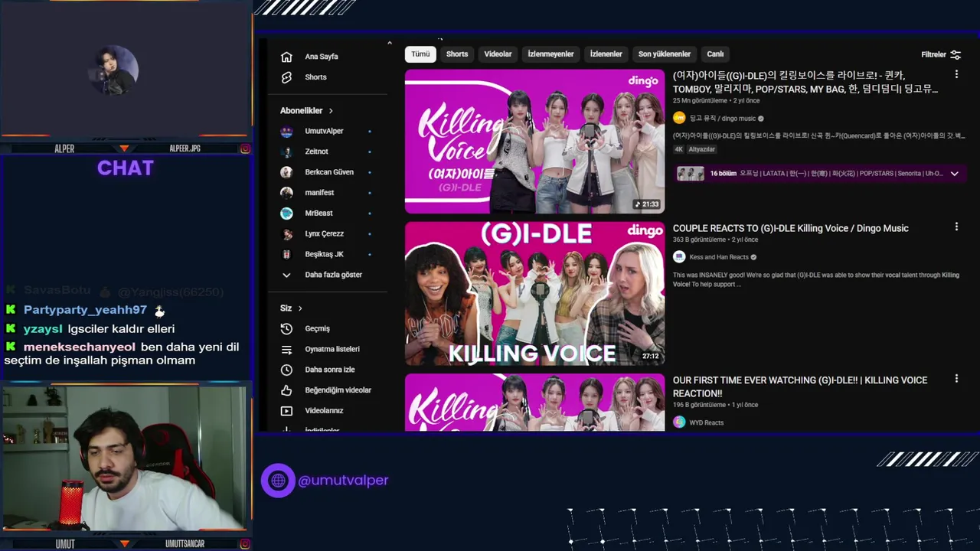Open dingo music channel avatar
This screenshot has height=551, width=980.
pyautogui.click(x=679, y=118)
